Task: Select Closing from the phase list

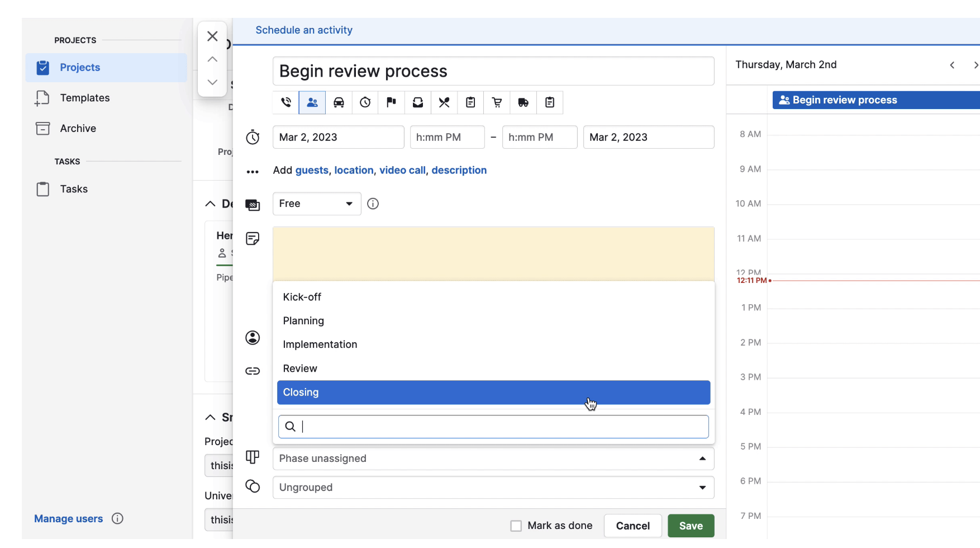Action: 493,393
